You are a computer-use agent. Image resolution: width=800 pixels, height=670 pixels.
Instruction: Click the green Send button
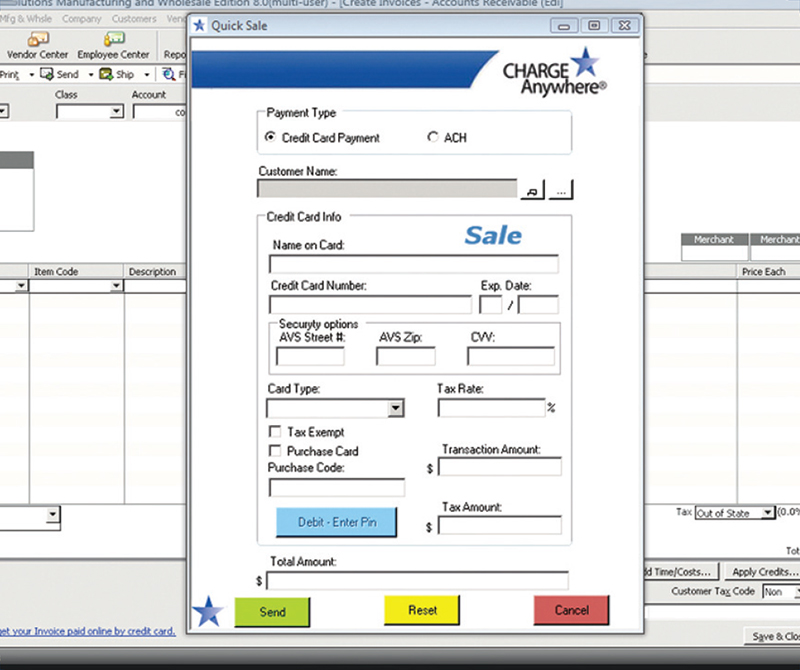pyautogui.click(x=272, y=611)
